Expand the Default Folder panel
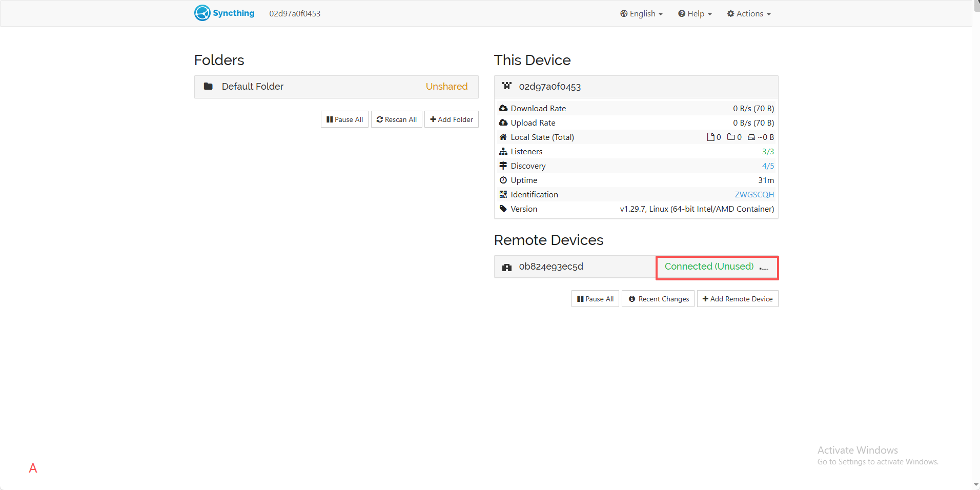 pos(336,87)
